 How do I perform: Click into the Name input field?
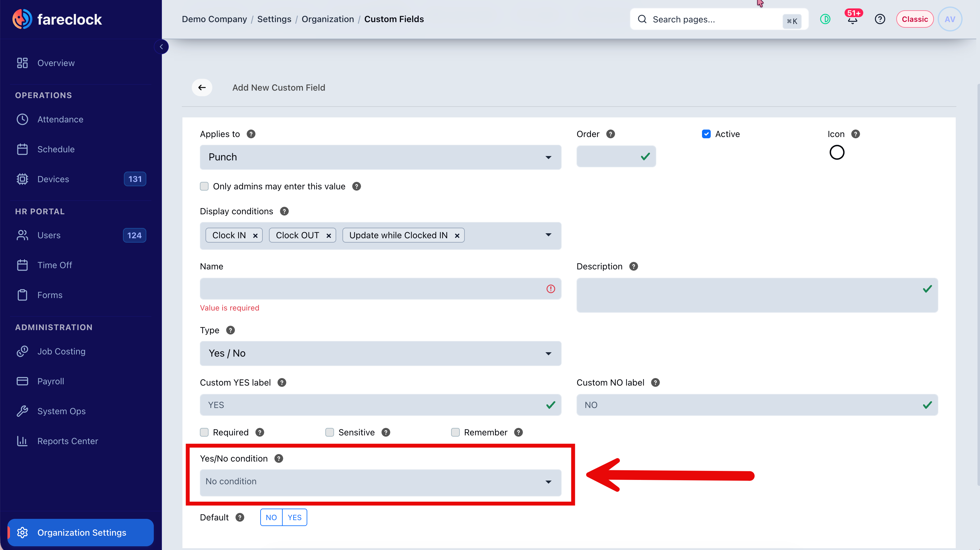click(380, 289)
